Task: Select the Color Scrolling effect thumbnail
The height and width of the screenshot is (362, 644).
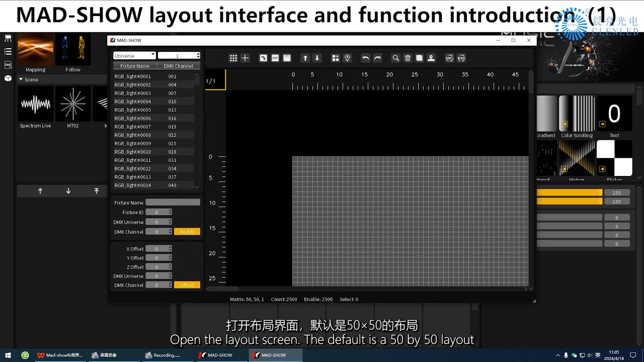Action: pos(577,114)
